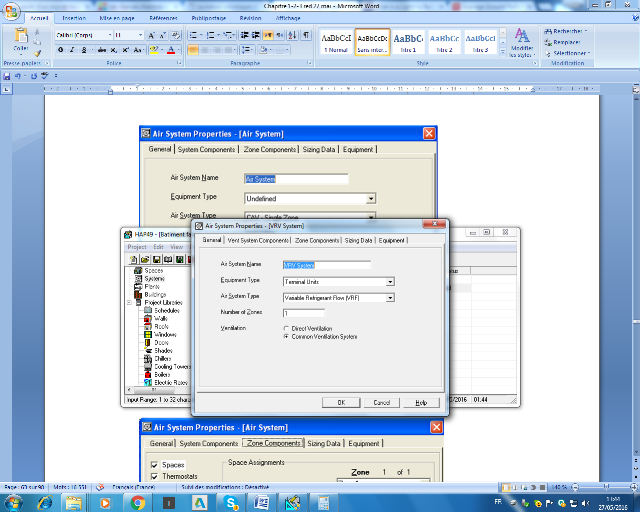
Task: Collapse the Project Libraries tree node
Action: pos(139,301)
